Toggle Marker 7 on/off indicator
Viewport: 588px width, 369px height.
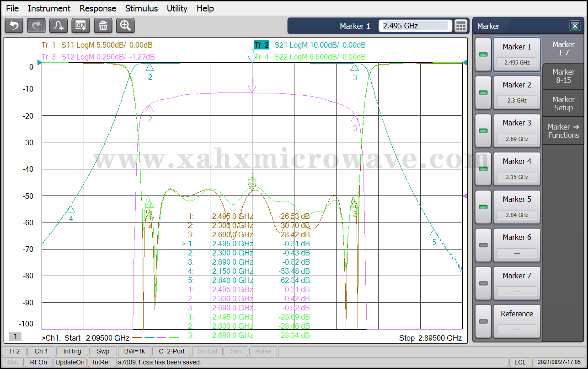tap(483, 283)
